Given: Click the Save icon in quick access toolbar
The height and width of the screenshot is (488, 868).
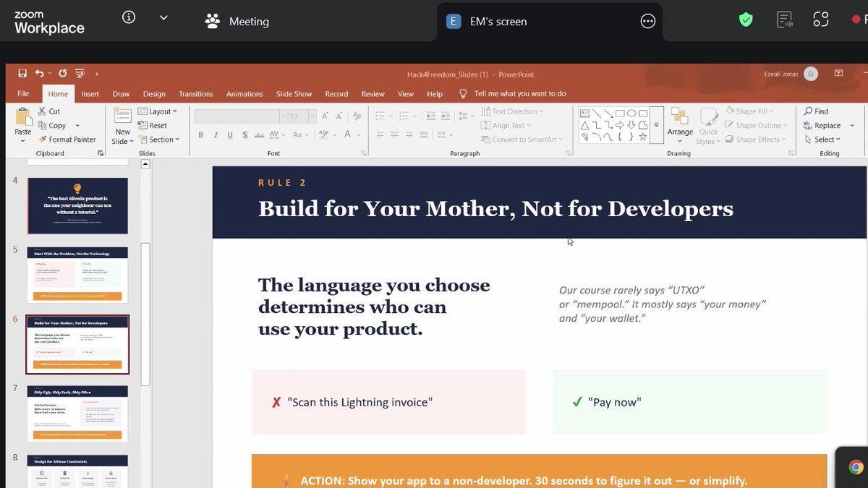Looking at the screenshot, I should 22,74.
